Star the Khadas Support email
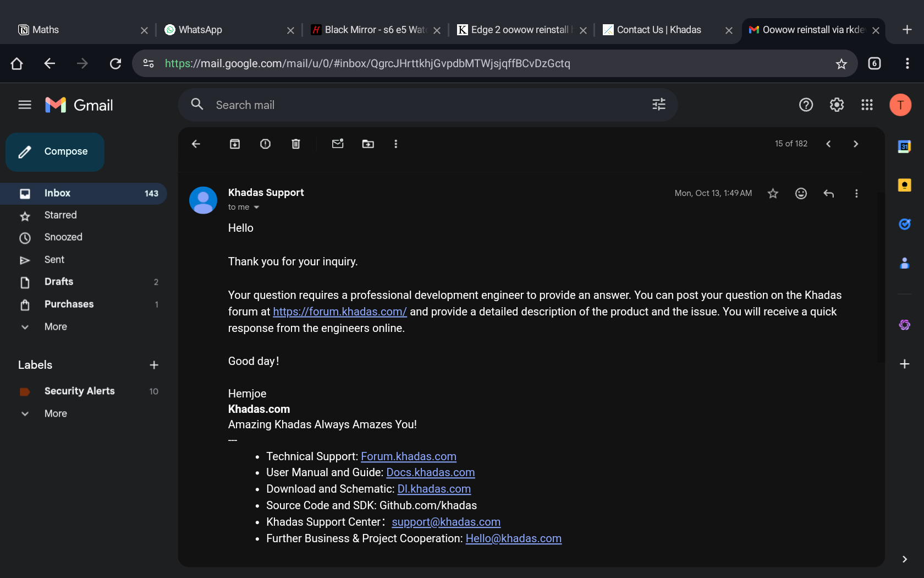 773,193
